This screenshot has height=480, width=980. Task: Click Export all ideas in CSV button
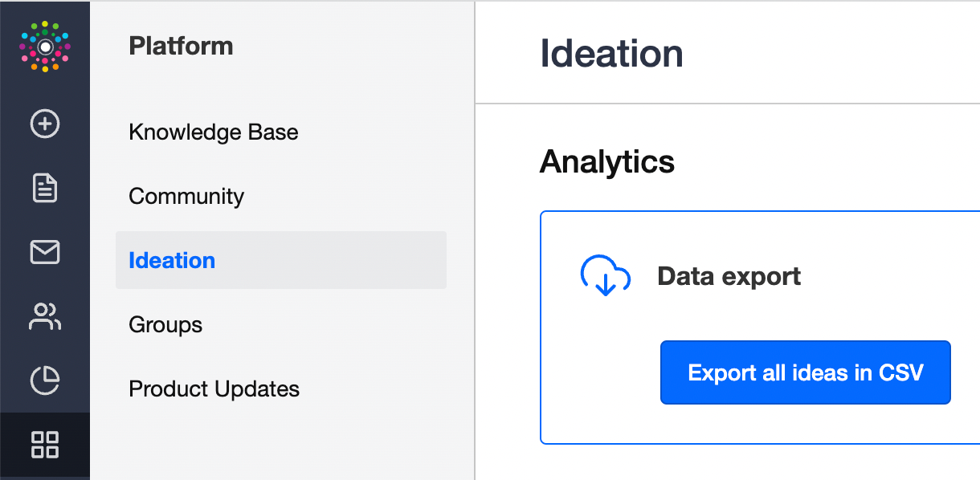(806, 372)
